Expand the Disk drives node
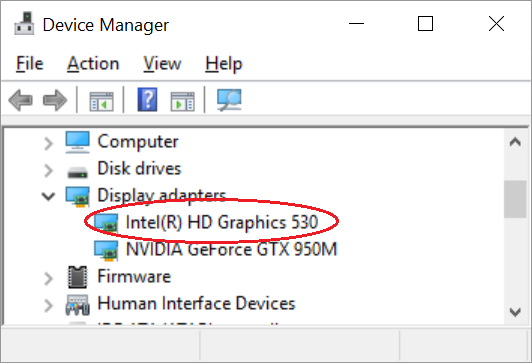Image resolution: width=532 pixels, height=363 pixels. [49, 170]
